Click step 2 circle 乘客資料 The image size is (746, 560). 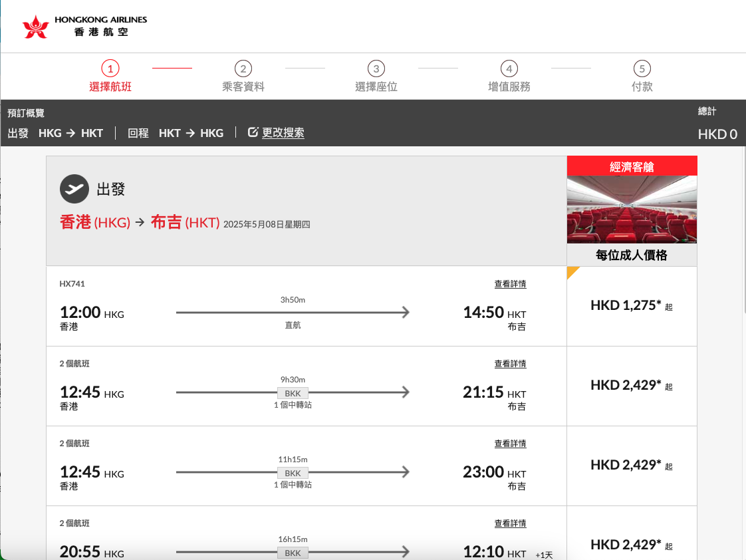tap(243, 69)
